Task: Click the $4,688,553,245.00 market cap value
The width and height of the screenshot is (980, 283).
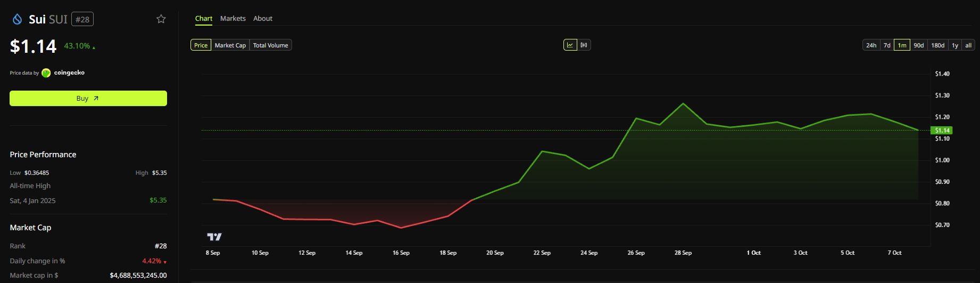Action: (138, 276)
